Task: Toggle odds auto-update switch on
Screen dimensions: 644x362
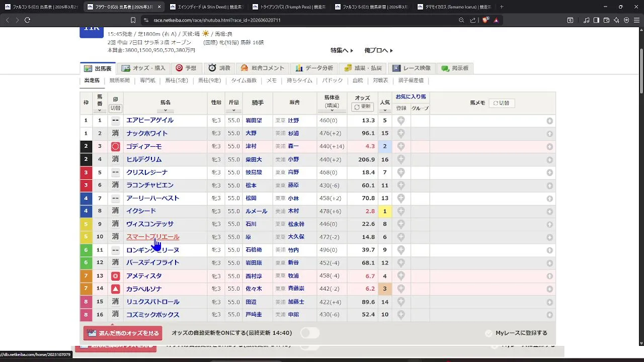Action: (310, 333)
